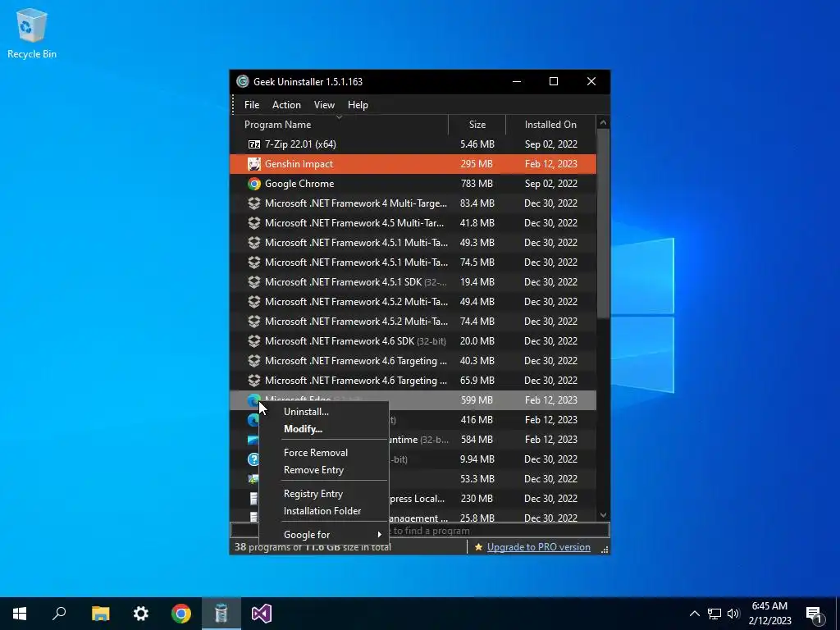This screenshot has height=630, width=840.
Task: Click the Genshin Impact character icon
Action: [254, 164]
